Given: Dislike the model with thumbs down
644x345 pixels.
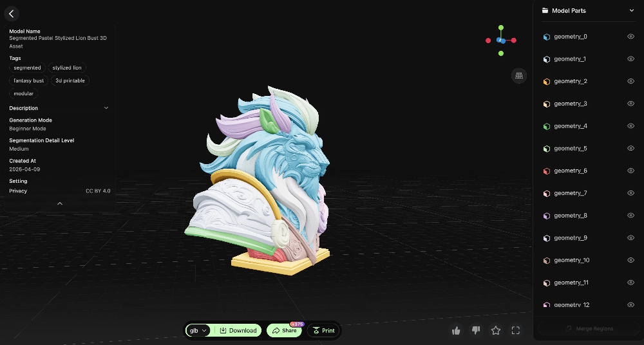Looking at the screenshot, I should point(476,330).
